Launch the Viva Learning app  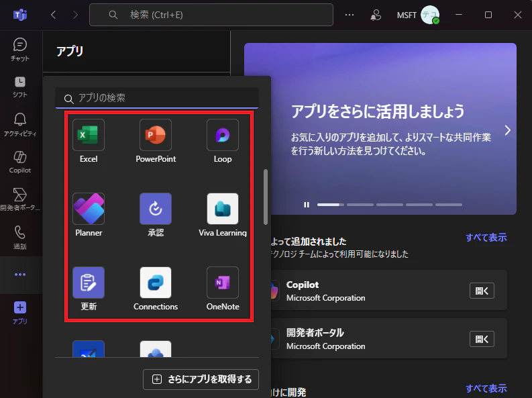[223, 209]
